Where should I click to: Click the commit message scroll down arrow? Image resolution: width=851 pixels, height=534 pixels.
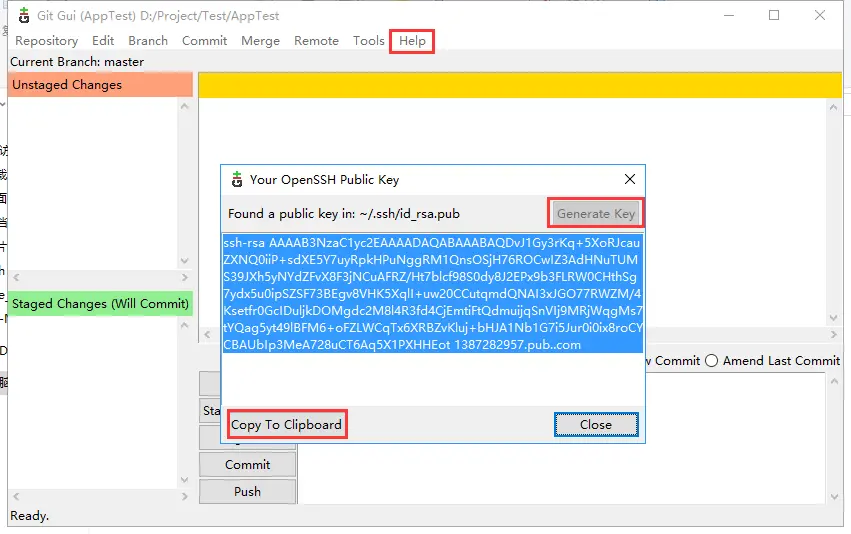[834, 497]
